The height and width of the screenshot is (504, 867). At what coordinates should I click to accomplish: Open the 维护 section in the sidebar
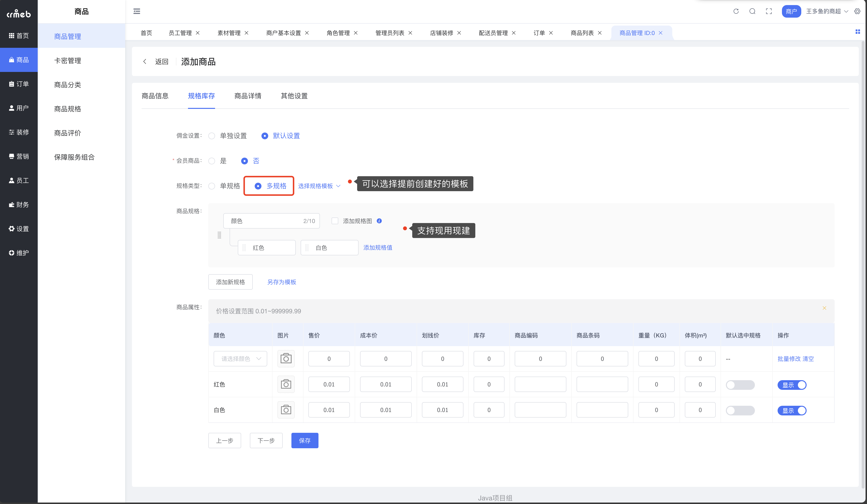click(x=19, y=253)
